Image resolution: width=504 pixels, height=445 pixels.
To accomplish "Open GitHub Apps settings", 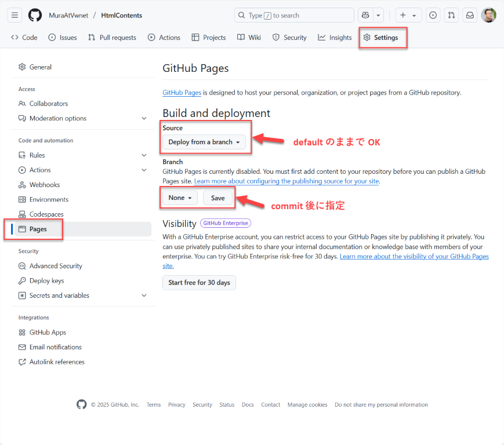I will [83, 333].
